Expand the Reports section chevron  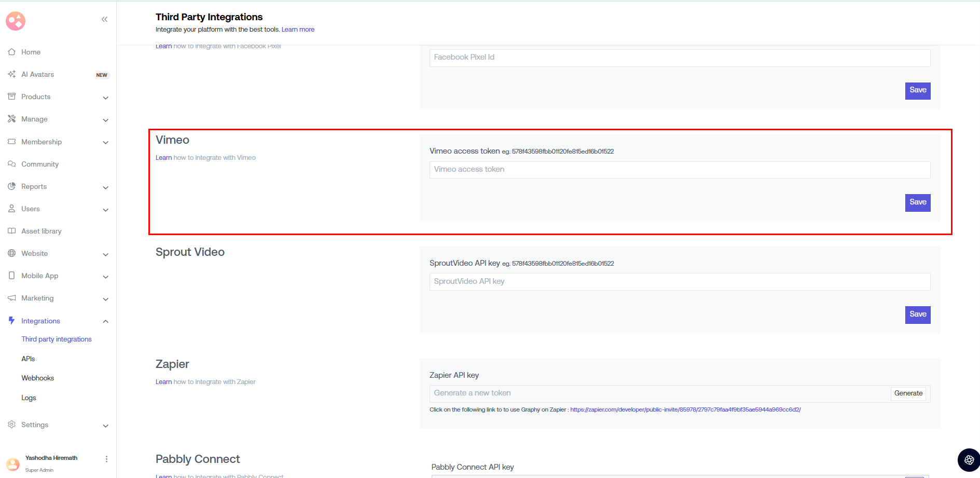[106, 187]
